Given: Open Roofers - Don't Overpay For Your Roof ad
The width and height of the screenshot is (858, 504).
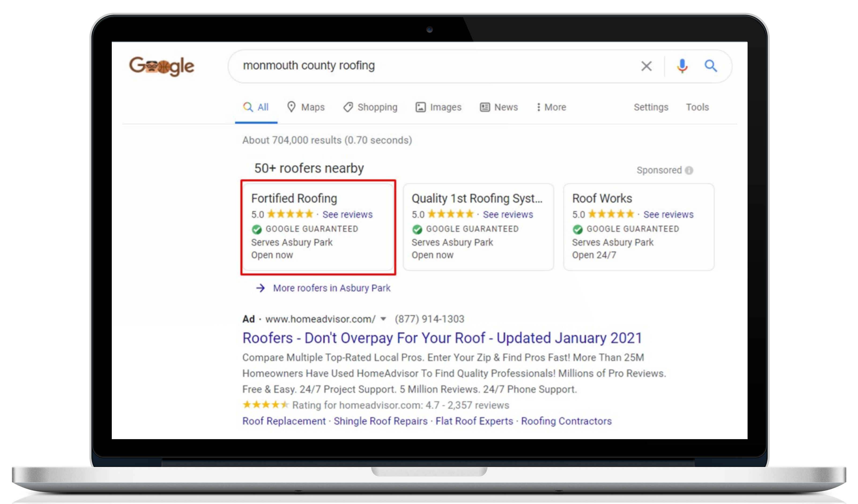Looking at the screenshot, I should (442, 338).
